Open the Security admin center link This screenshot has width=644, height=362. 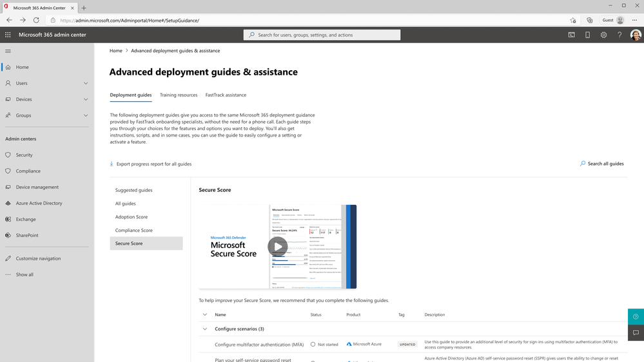coord(24,155)
